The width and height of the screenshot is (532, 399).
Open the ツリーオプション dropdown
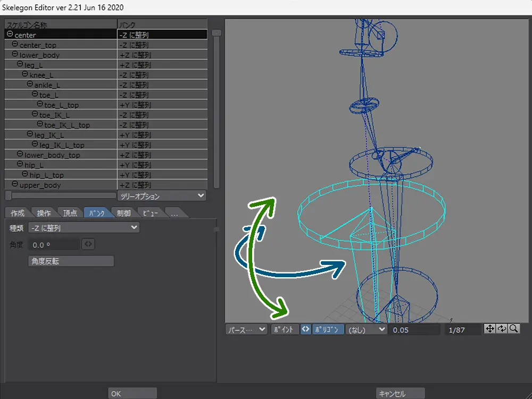coord(162,196)
